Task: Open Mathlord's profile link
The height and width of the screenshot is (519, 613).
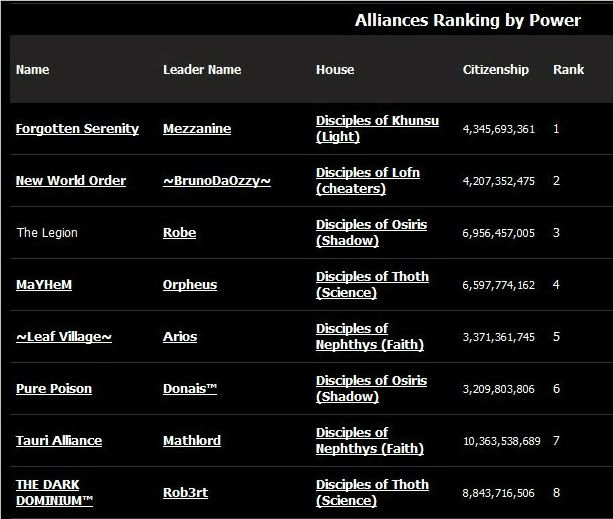Action: 192,441
